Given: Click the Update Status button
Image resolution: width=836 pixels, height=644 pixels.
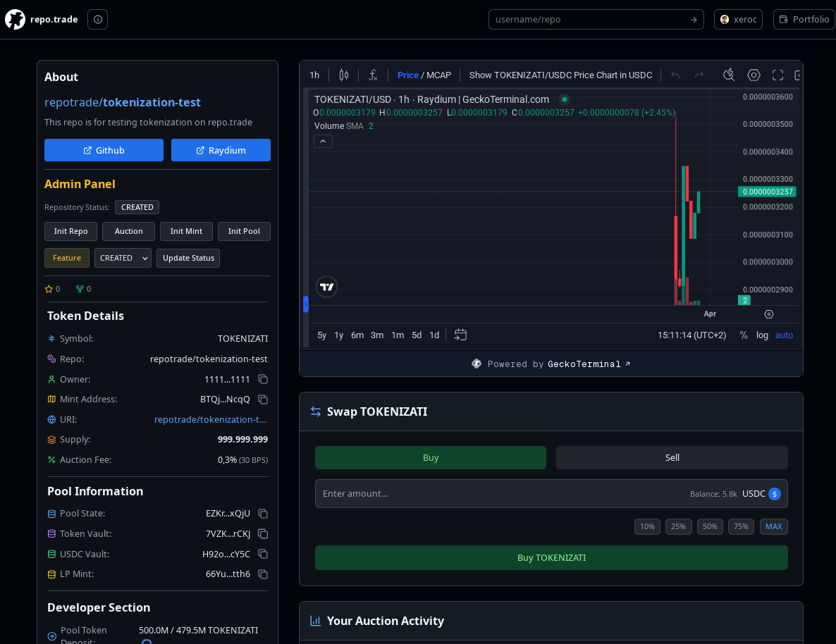Looking at the screenshot, I should [188, 258].
